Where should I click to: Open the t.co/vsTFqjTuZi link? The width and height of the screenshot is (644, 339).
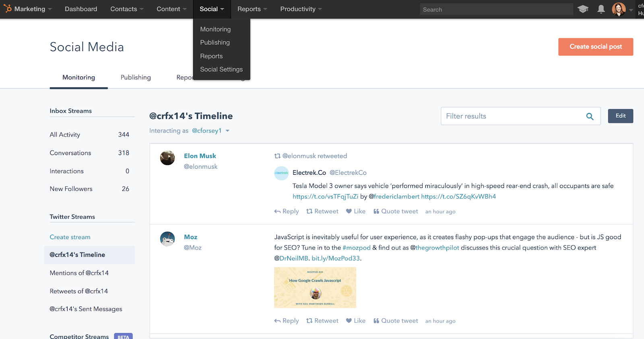[x=325, y=196]
